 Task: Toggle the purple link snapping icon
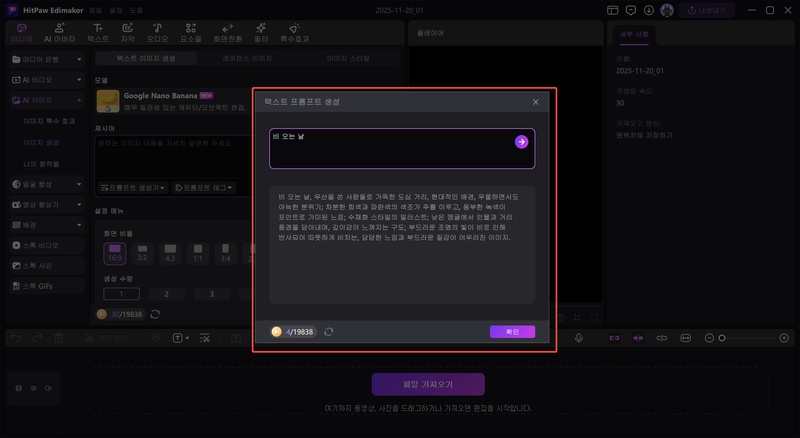tap(614, 338)
